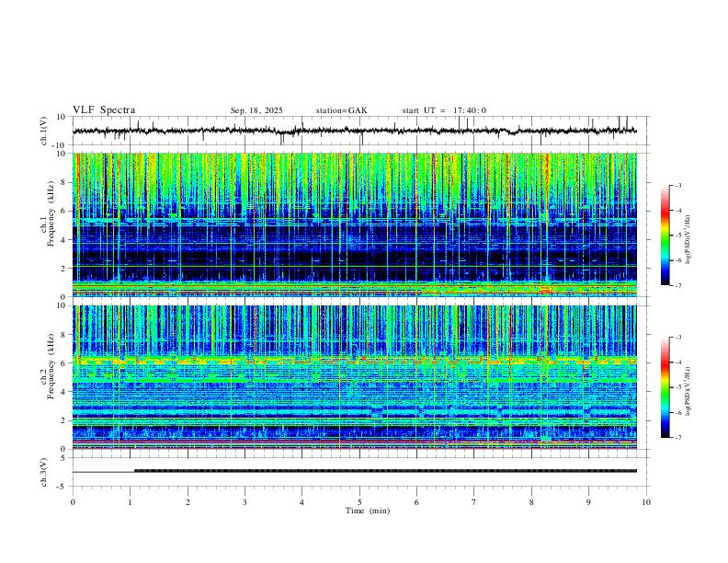Click the 'start UT = 17:40:0' text

(x=444, y=110)
